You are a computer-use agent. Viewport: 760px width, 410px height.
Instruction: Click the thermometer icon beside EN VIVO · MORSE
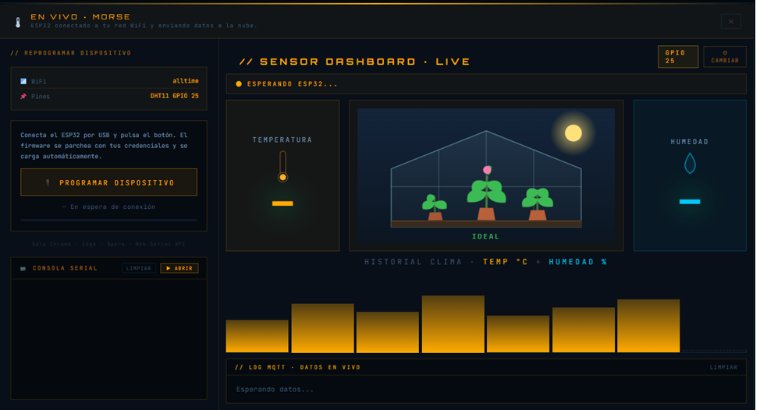[x=18, y=22]
